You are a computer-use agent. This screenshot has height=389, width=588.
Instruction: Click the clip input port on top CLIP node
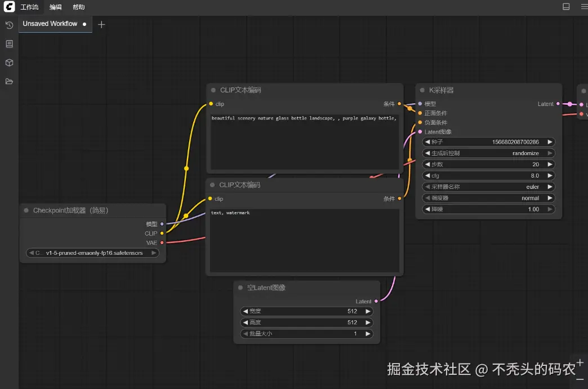[x=211, y=104]
